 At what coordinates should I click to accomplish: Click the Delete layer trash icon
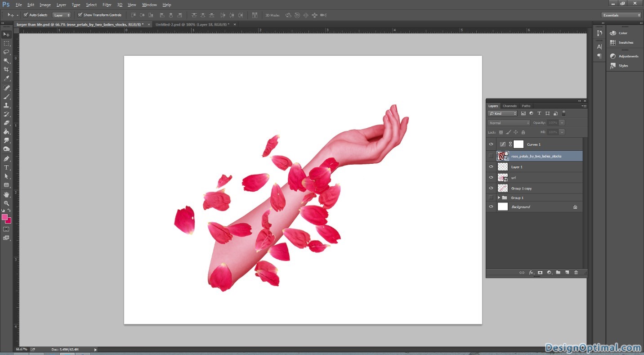[x=576, y=272]
